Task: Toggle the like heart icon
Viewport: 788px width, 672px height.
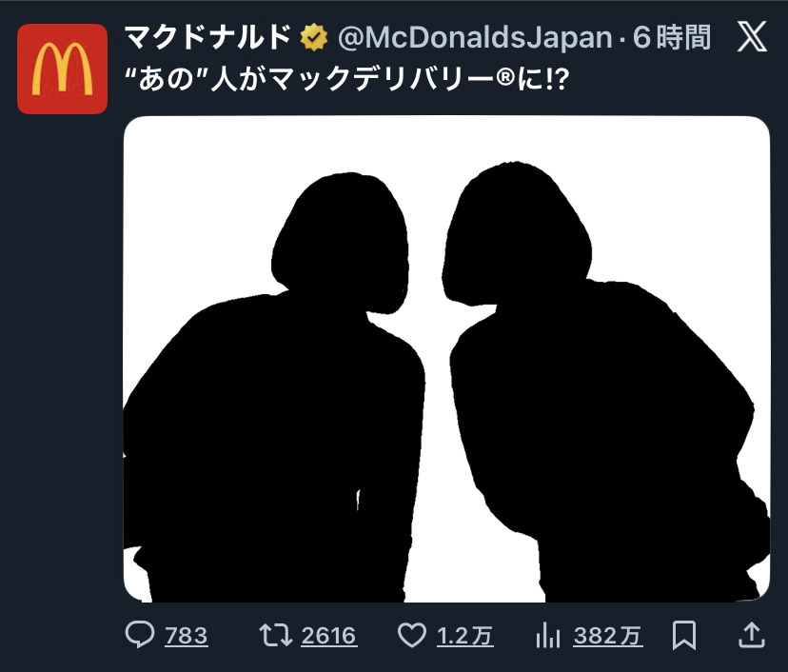Action: 411,636
